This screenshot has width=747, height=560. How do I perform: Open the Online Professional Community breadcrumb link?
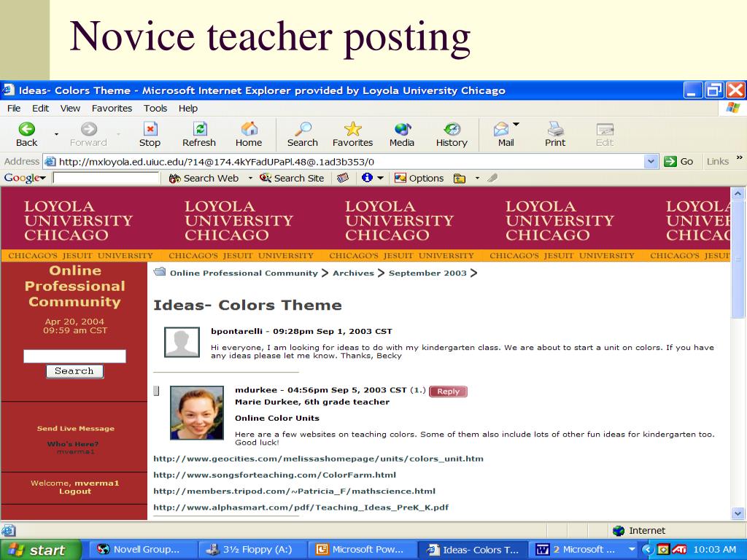pyautogui.click(x=244, y=273)
